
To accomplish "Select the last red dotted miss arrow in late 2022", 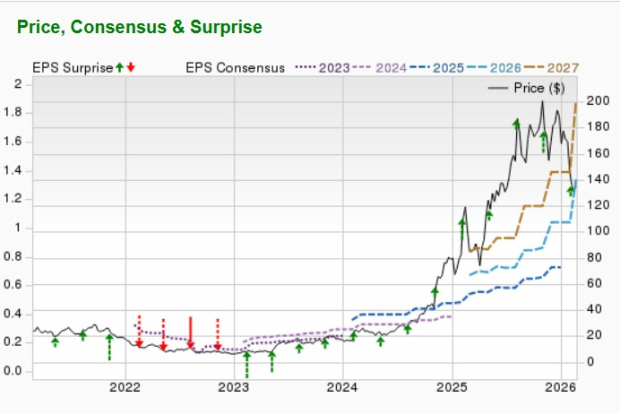I will coord(217,335).
